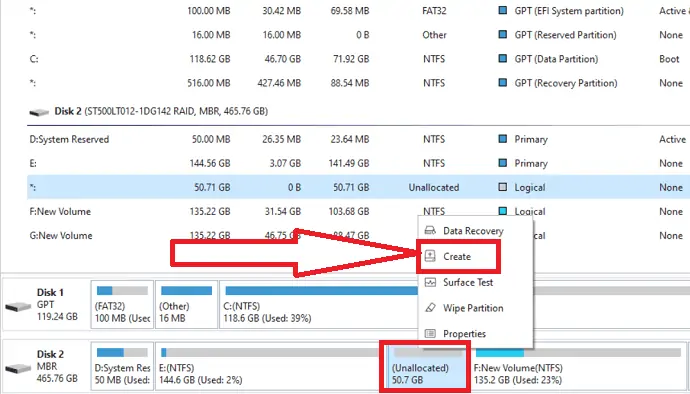
Task: Click the Create partition icon
Action: [x=430, y=256]
